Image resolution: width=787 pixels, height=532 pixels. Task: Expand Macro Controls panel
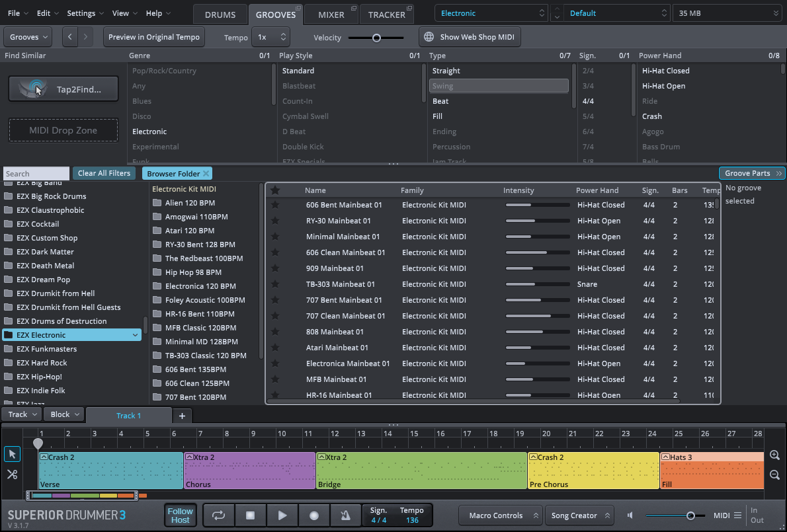click(501, 515)
